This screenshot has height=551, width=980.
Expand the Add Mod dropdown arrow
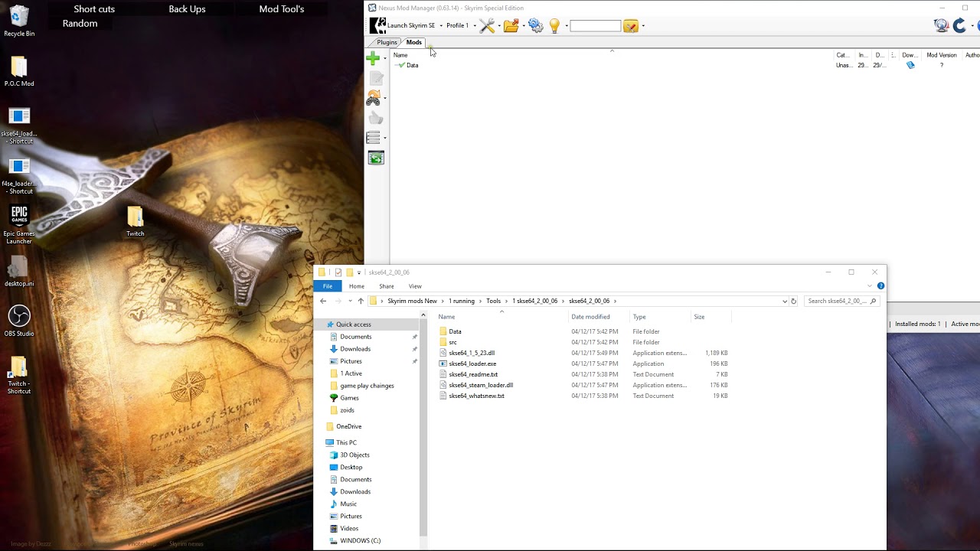[x=384, y=59]
